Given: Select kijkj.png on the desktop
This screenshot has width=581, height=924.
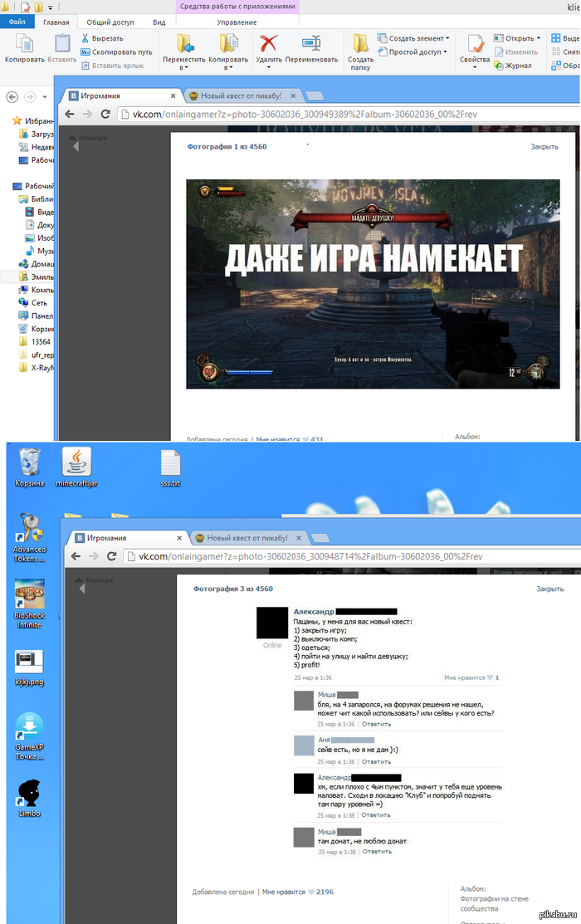Looking at the screenshot, I should 29,668.
